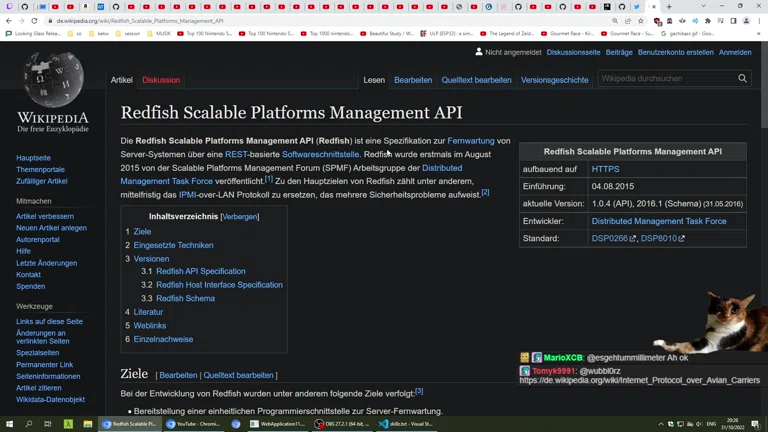Collapse the table of contents via Verbergen
This screenshot has width=768, height=432.
tap(241, 217)
